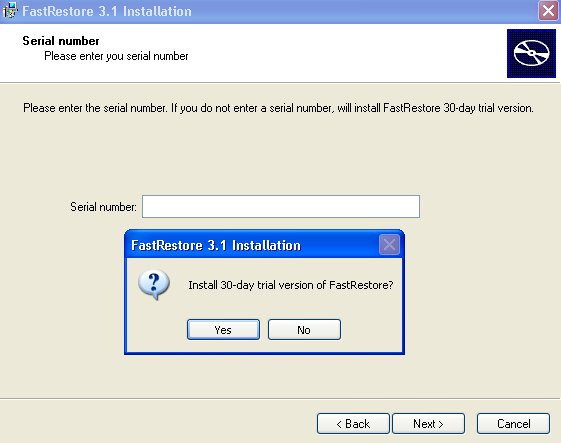Click the white header banner area
The height and width of the screenshot is (443, 561).
(250, 54)
